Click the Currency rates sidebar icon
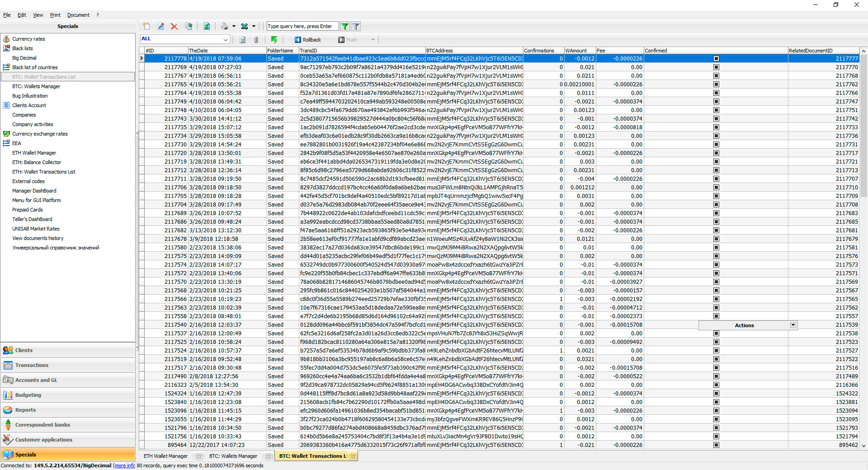This screenshot has height=470, width=868. (6, 39)
